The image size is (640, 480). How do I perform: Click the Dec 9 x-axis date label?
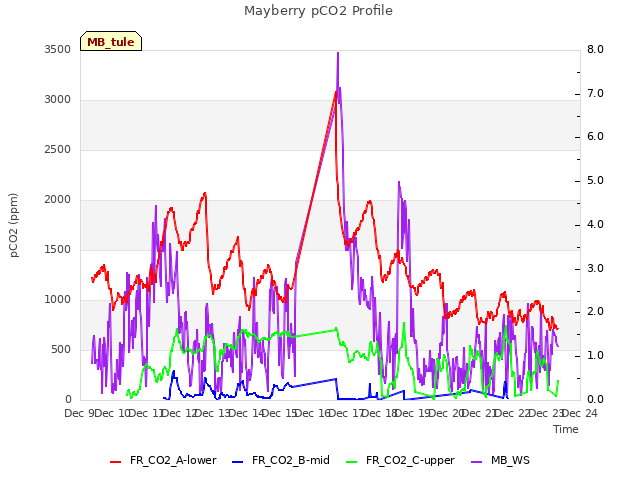point(80,413)
